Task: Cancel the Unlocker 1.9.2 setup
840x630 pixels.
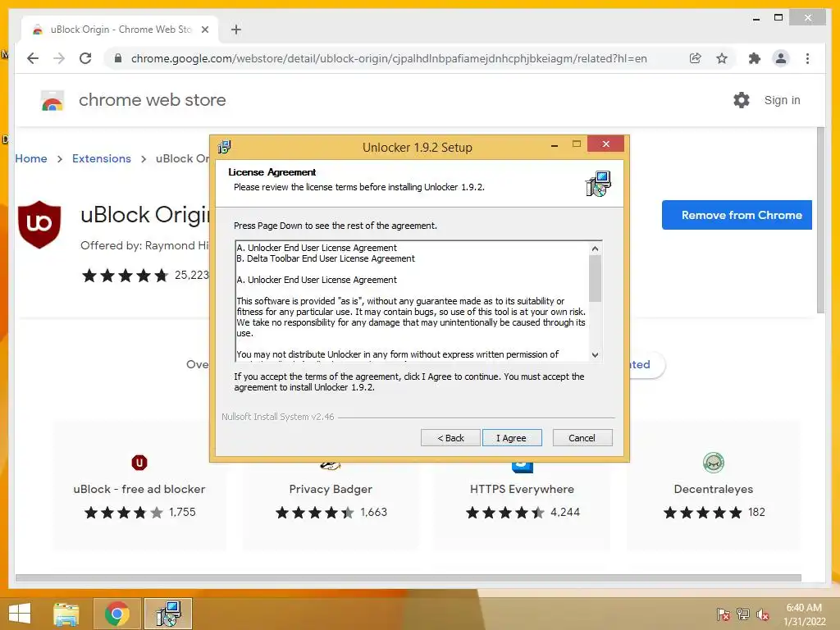Action: click(582, 438)
